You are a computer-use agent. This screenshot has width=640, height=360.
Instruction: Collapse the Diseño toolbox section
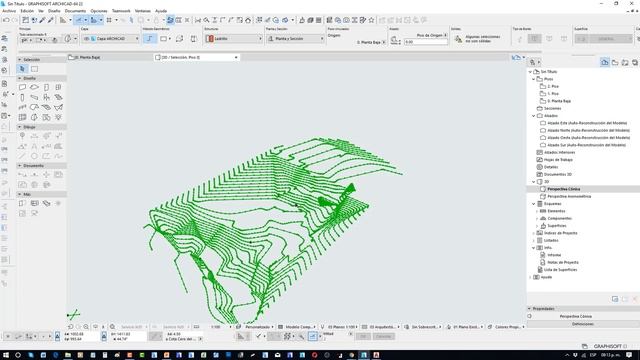tap(20, 78)
